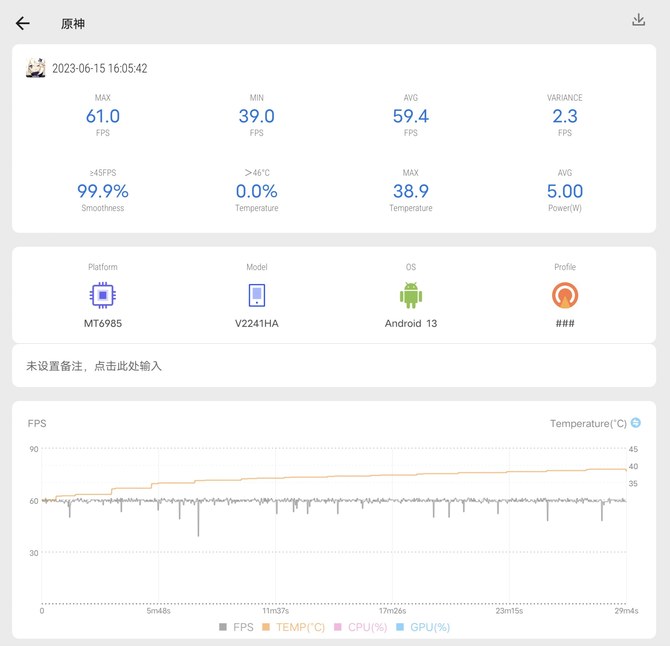The image size is (670, 646).
Task: Select the 0.0% Temperature value
Action: (x=256, y=191)
